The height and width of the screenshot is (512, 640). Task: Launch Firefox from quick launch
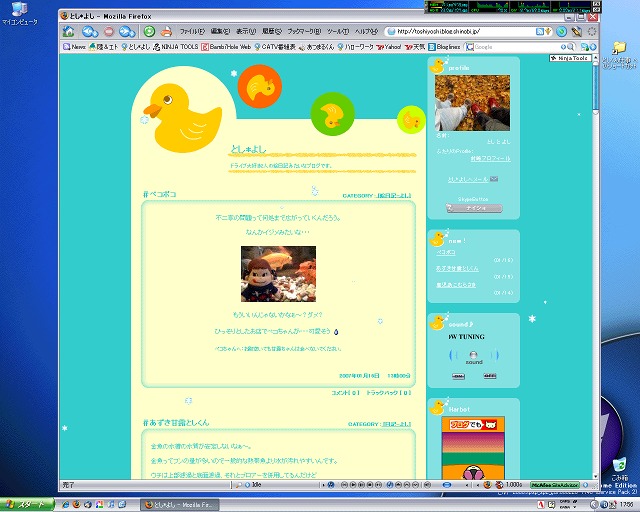point(77,505)
